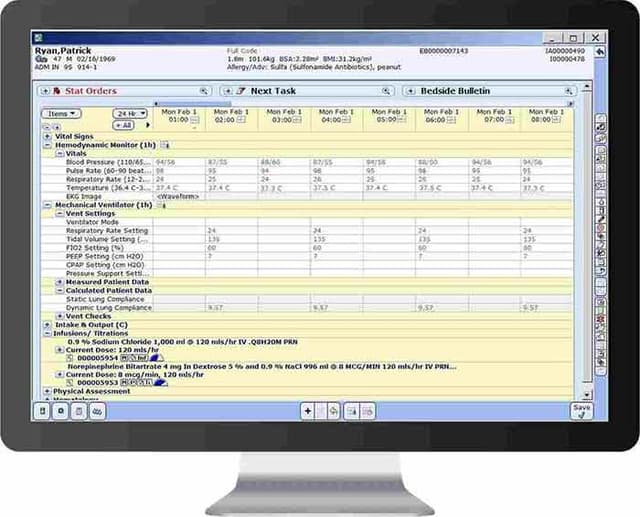Open the Next Task magnifier icon
Image resolution: width=640 pixels, height=517 pixels.
386,91
